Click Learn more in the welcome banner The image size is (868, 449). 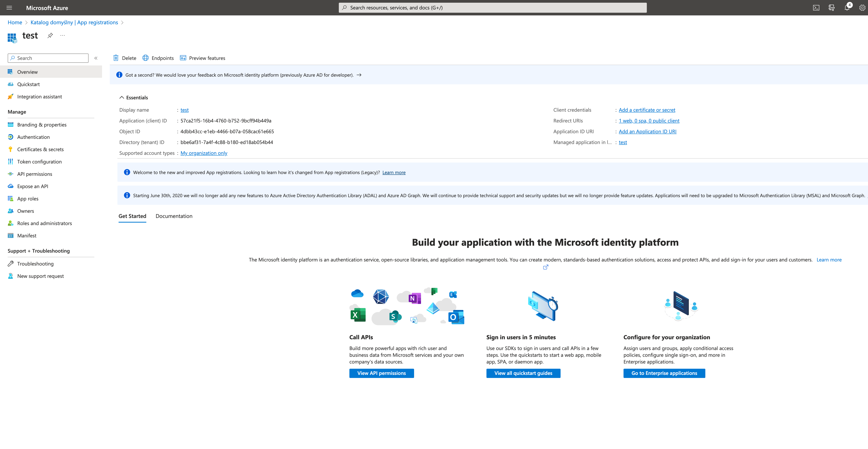tap(394, 173)
